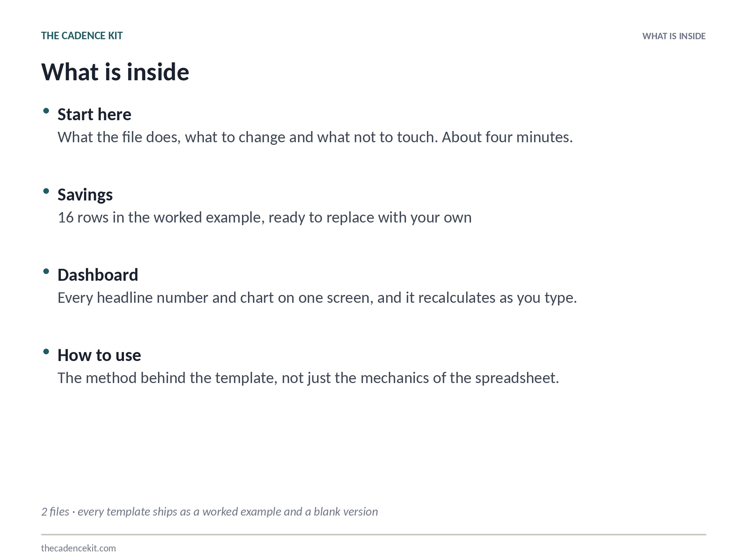
Task: Select the 'Start here' heading
Action: click(94, 115)
